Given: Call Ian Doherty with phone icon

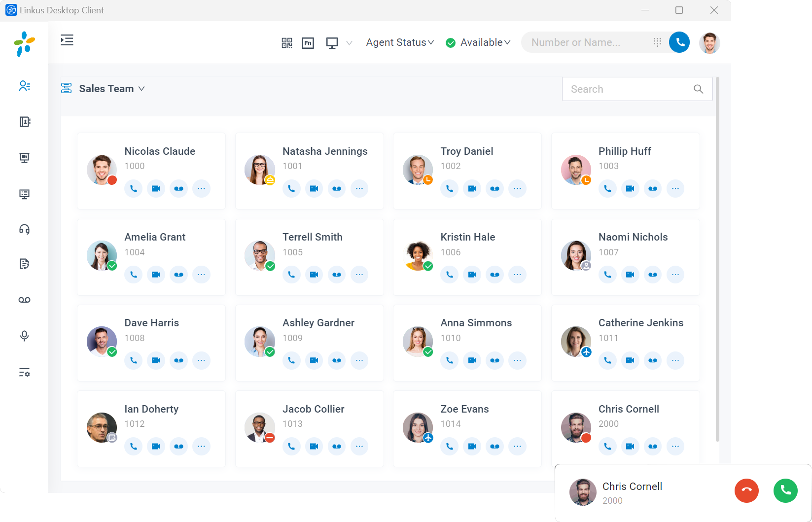Looking at the screenshot, I should point(134,446).
